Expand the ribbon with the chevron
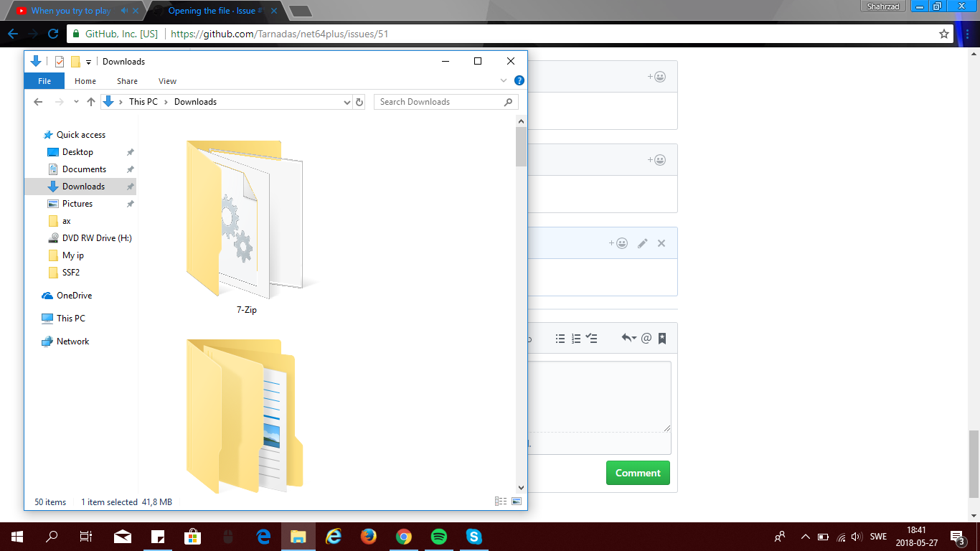980x551 pixels. (504, 80)
